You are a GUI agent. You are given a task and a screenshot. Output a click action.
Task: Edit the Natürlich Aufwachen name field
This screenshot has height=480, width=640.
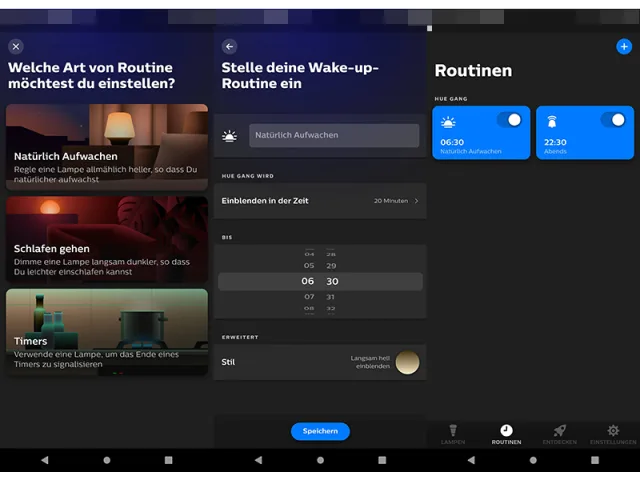[334, 136]
